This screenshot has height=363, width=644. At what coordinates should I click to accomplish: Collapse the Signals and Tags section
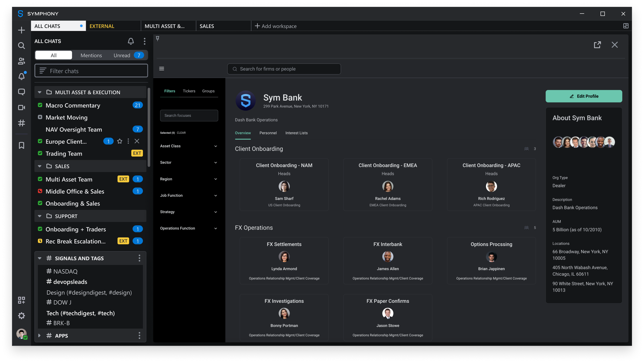click(40, 258)
